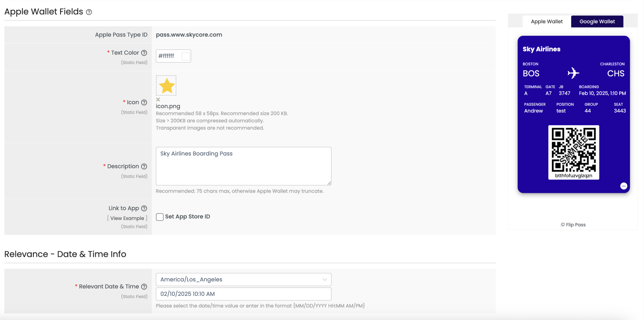Click the airplane icon in pass preview

click(573, 73)
